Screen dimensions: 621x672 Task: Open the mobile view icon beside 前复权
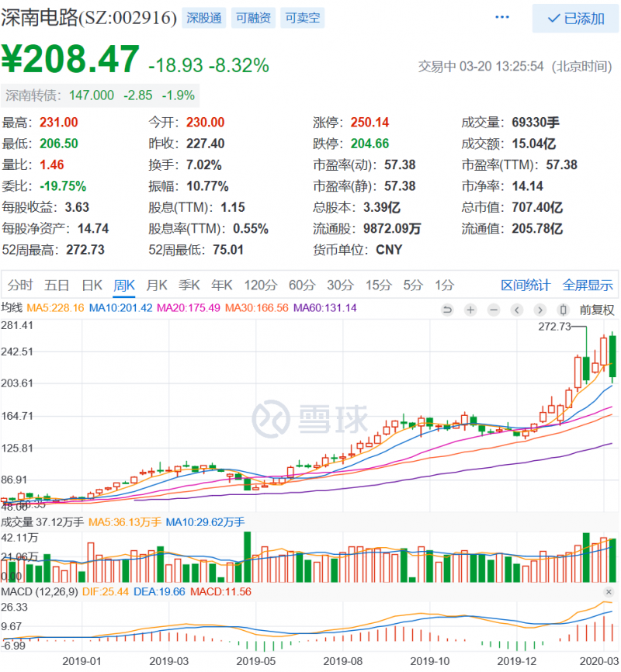pyautogui.click(x=562, y=310)
